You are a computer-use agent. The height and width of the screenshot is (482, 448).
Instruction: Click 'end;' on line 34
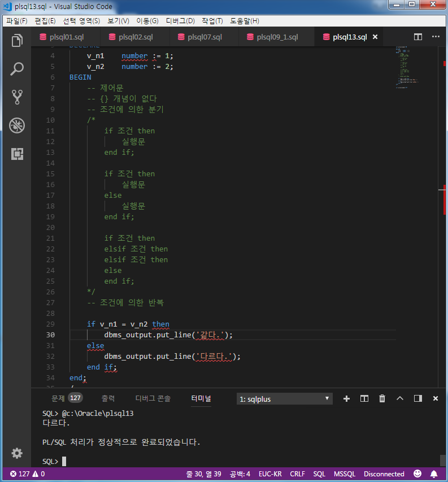tap(78, 378)
